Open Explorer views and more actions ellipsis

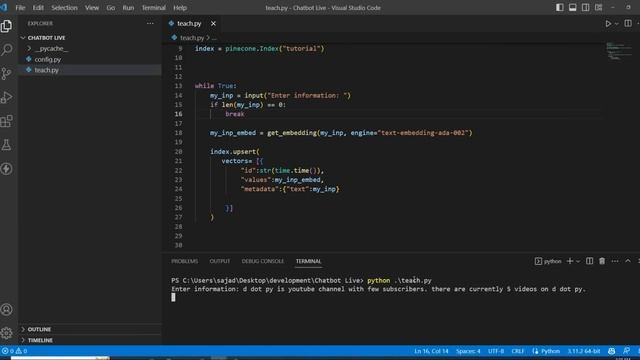click(x=150, y=24)
